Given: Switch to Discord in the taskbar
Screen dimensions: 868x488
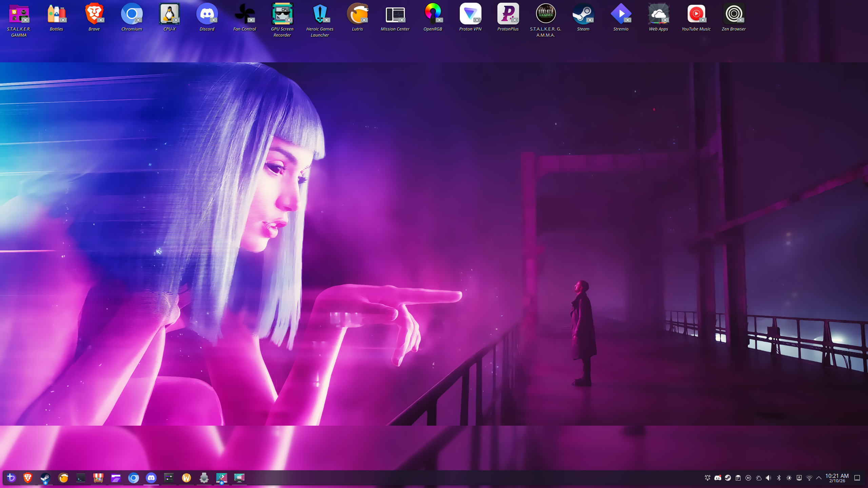Looking at the screenshot, I should [x=151, y=478].
